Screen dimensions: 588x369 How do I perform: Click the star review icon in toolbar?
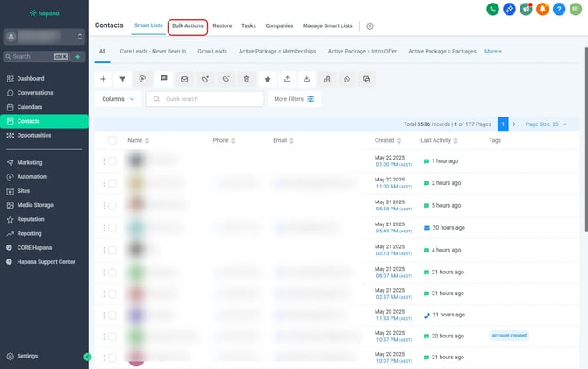pyautogui.click(x=268, y=79)
